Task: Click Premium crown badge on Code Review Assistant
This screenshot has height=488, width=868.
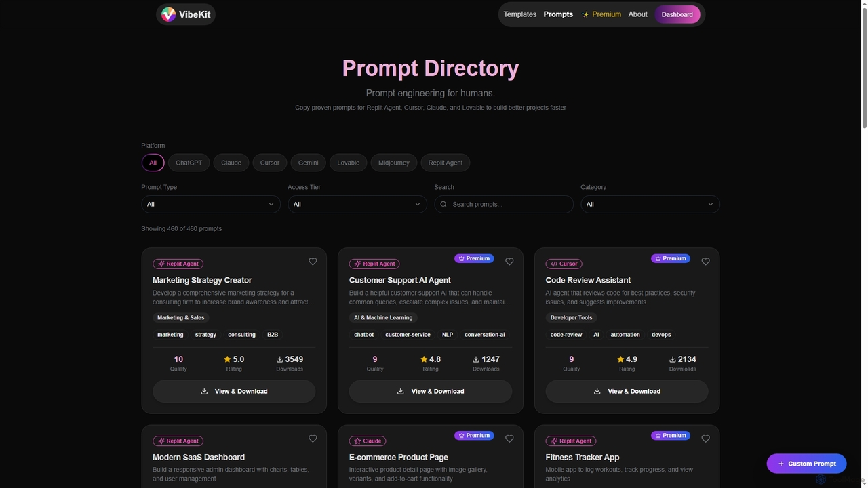Action: coord(671,258)
